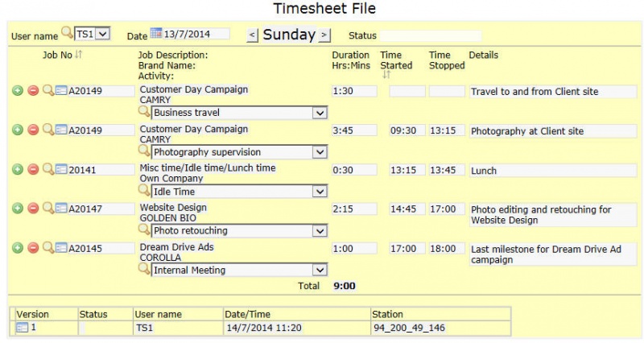The image size is (644, 343).
Task: Expand the Internal Meeting activity dropdown
Action: pyautogui.click(x=320, y=270)
